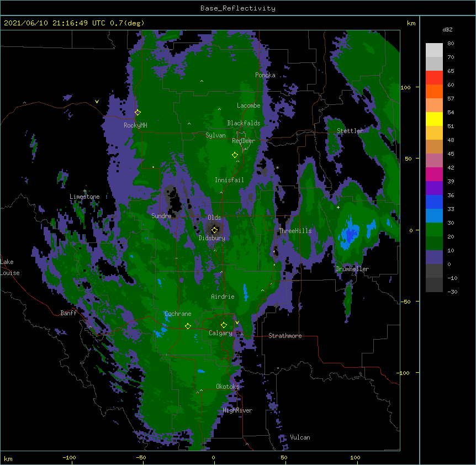Click the yellow station marker near RockyMH
476x465 pixels.
[x=137, y=112]
